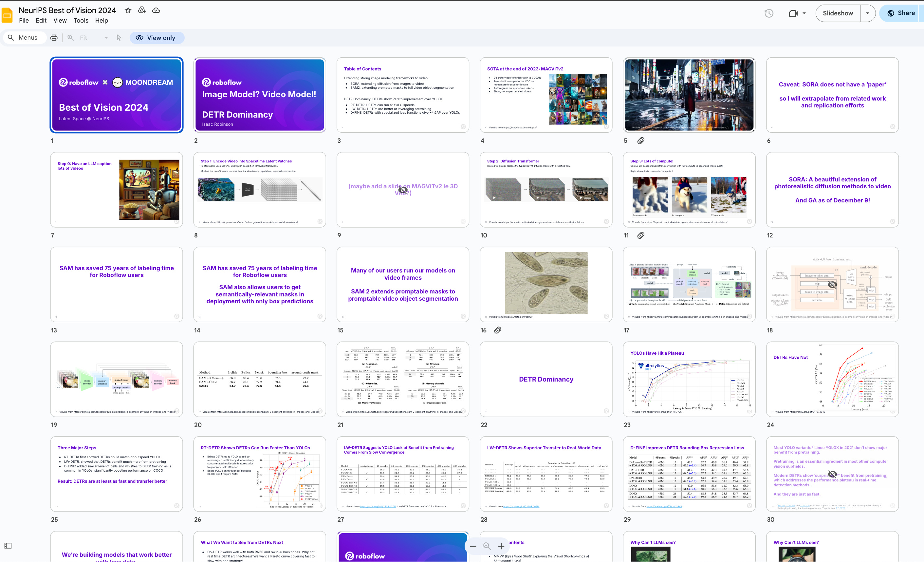This screenshot has height=562, width=924.
Task: Click the View only mode button
Action: (157, 38)
